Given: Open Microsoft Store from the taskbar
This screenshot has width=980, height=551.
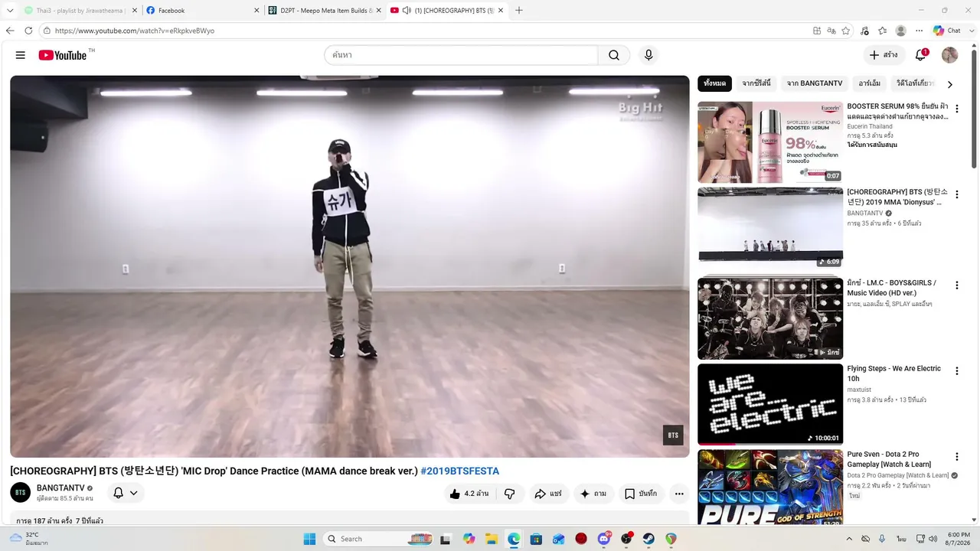Looking at the screenshot, I should coord(536,539).
